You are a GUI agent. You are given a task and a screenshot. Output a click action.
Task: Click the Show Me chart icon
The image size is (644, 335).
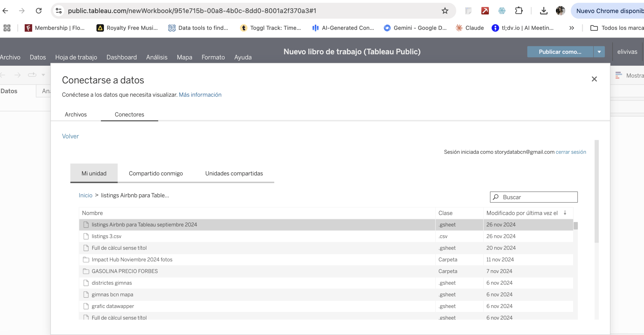click(618, 75)
